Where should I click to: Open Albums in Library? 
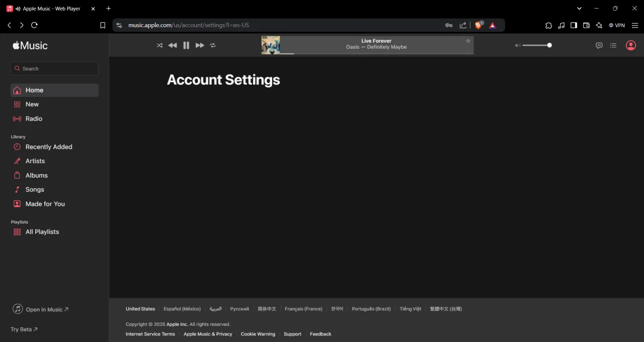click(54, 176)
